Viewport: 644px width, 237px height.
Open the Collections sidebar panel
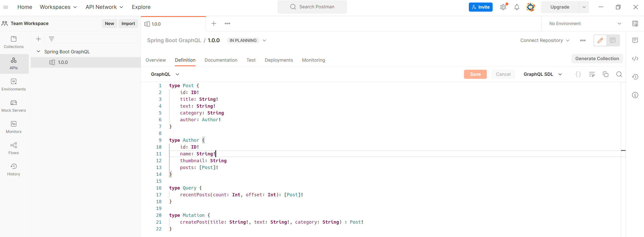coord(14,42)
